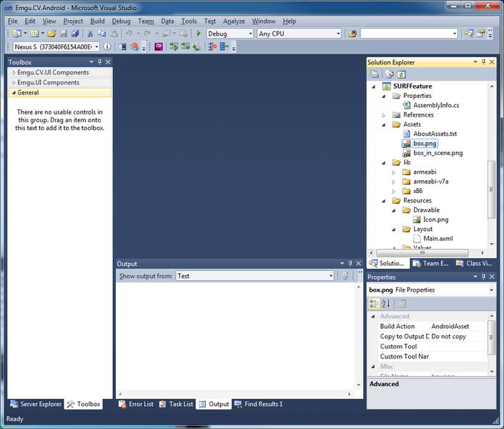
Task: Switch to the Class View tab
Action: tap(474, 263)
